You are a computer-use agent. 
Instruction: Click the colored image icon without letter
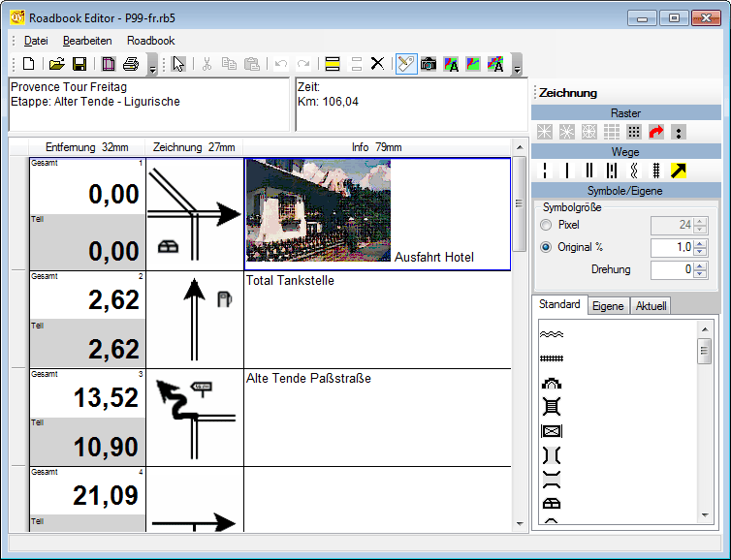(473, 64)
